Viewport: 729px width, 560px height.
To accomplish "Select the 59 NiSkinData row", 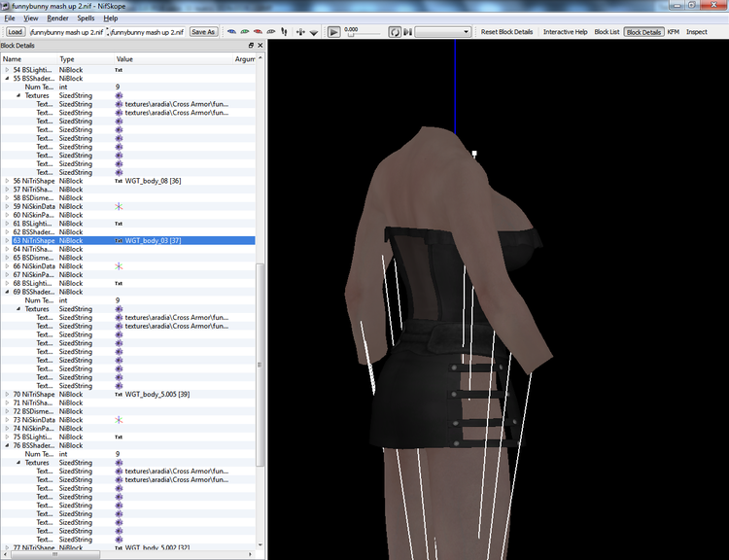I will pyautogui.click(x=128, y=206).
